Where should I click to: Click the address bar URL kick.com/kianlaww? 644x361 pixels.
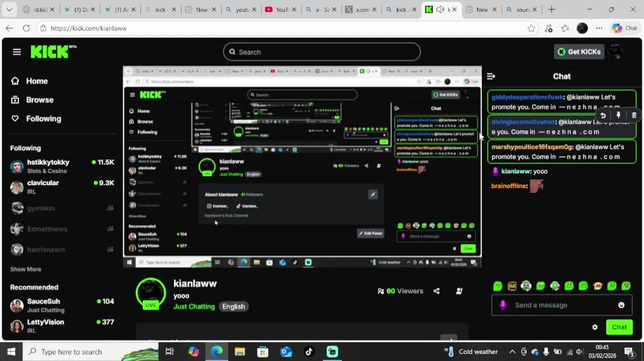(x=89, y=29)
